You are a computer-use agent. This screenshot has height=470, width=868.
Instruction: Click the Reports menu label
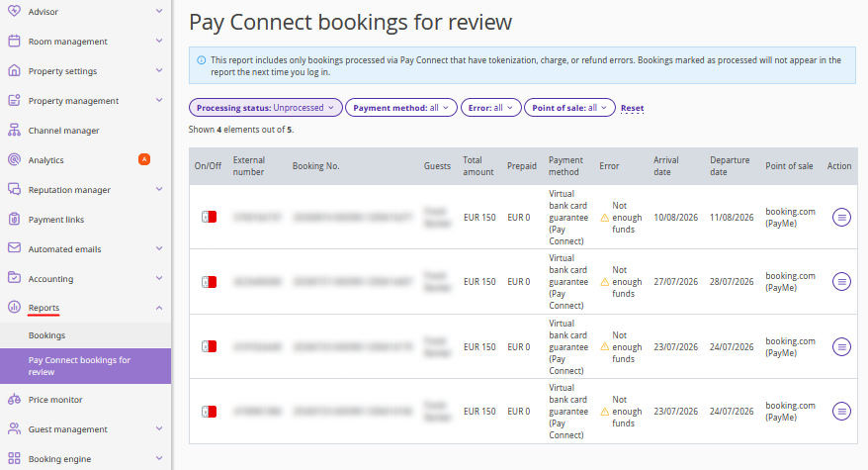point(43,308)
